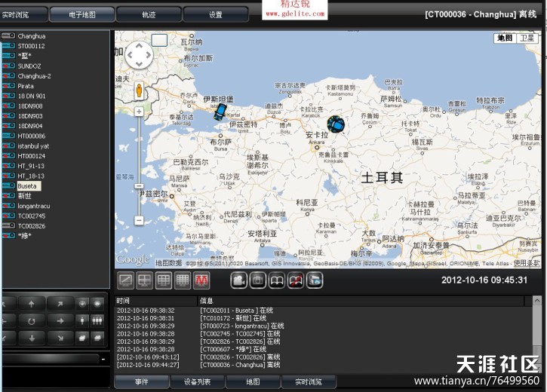Viewport: 547px width, 392px height.
Task: Open the 实时浏览 top tab
Action: [x=23, y=14]
